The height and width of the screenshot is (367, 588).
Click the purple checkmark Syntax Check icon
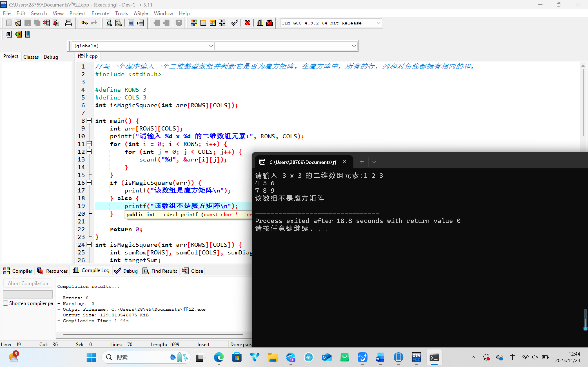(234, 23)
